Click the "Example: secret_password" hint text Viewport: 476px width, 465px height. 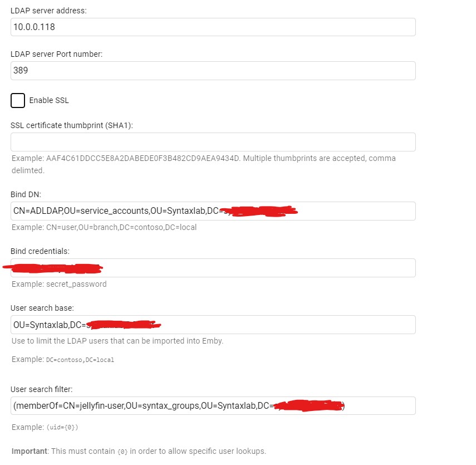59,284
